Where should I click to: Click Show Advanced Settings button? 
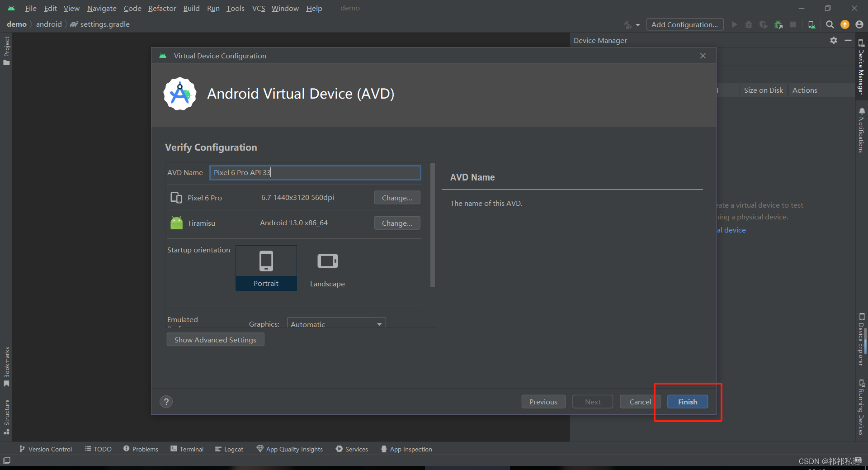(215, 340)
